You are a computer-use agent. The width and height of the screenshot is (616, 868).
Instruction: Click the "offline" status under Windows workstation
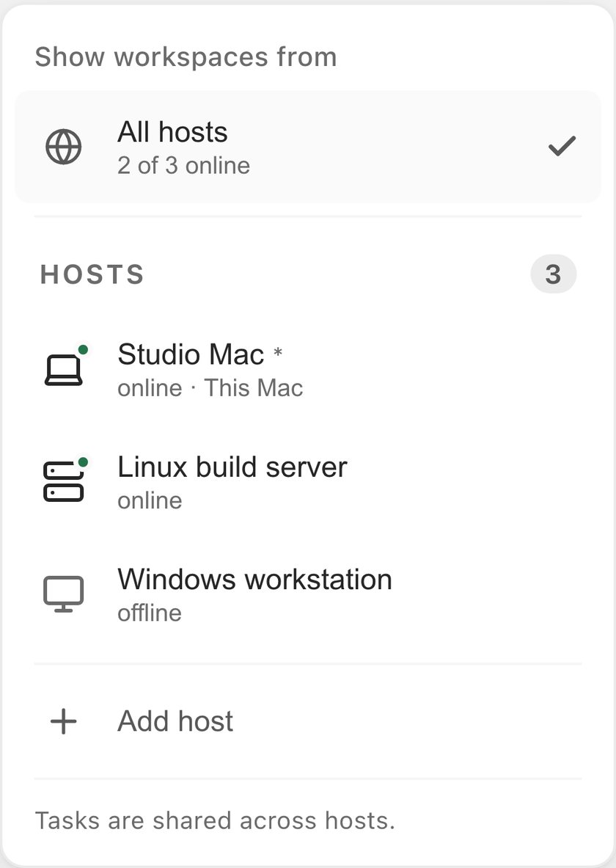click(x=150, y=613)
